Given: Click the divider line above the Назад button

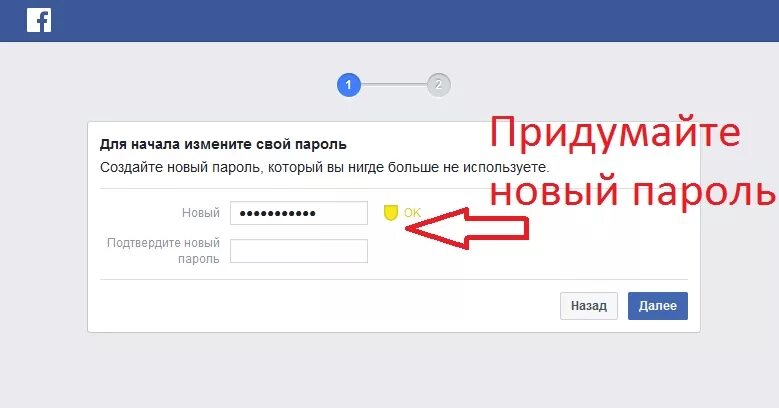Looking at the screenshot, I should pos(394,279).
